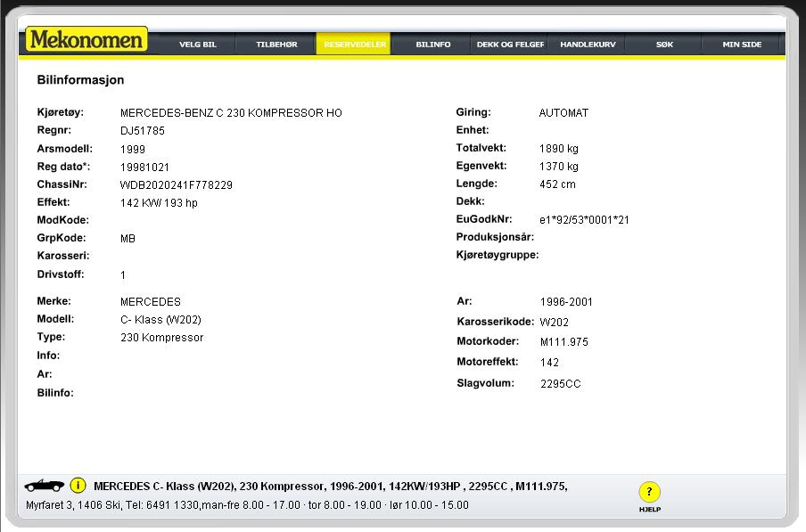This screenshot has width=806, height=532.
Task: Click the ChassiNr: label
Action: (62, 184)
